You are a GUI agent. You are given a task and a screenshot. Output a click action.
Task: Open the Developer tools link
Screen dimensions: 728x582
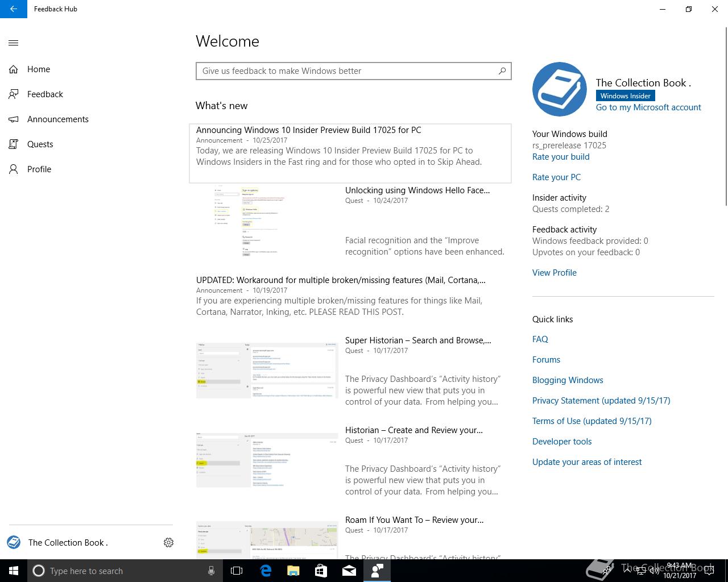click(x=562, y=442)
